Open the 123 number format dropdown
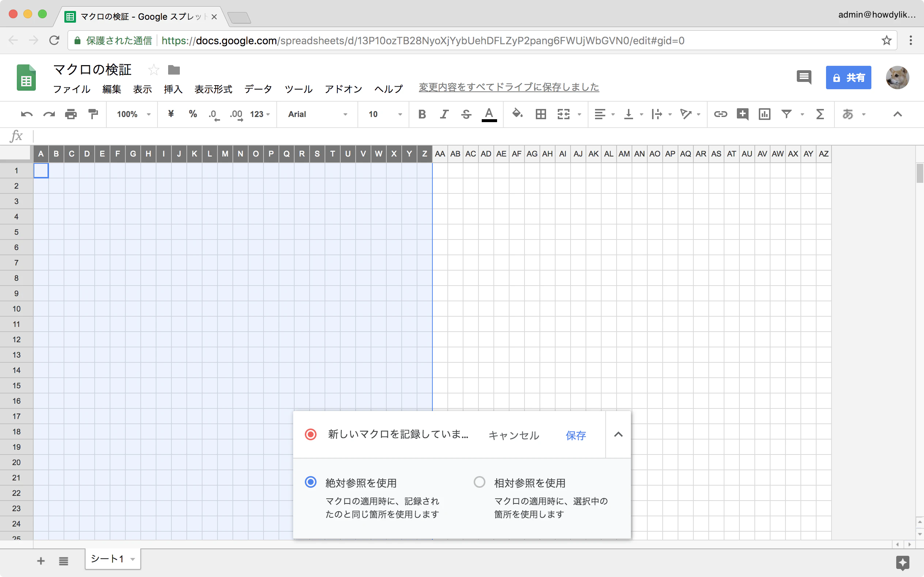 pyautogui.click(x=260, y=114)
